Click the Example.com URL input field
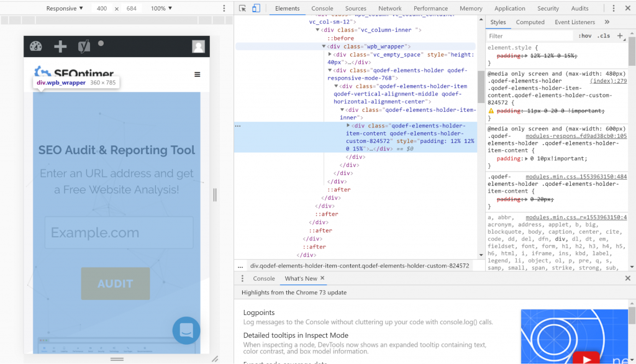Image resolution: width=636 pixels, height=364 pixels. click(119, 233)
